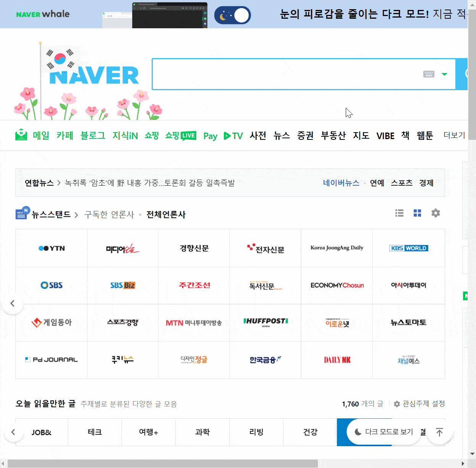Open the 게임동아 press logo
Screen dimensions: 476x468
coord(52,322)
